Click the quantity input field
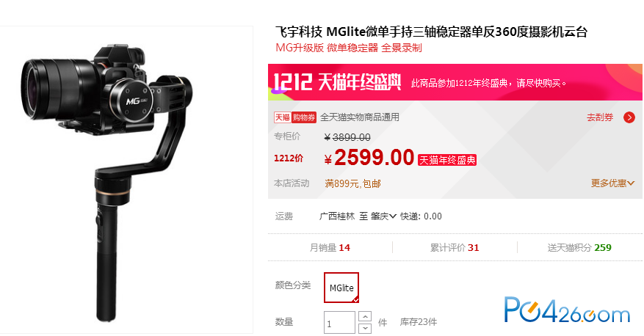 click(x=339, y=323)
